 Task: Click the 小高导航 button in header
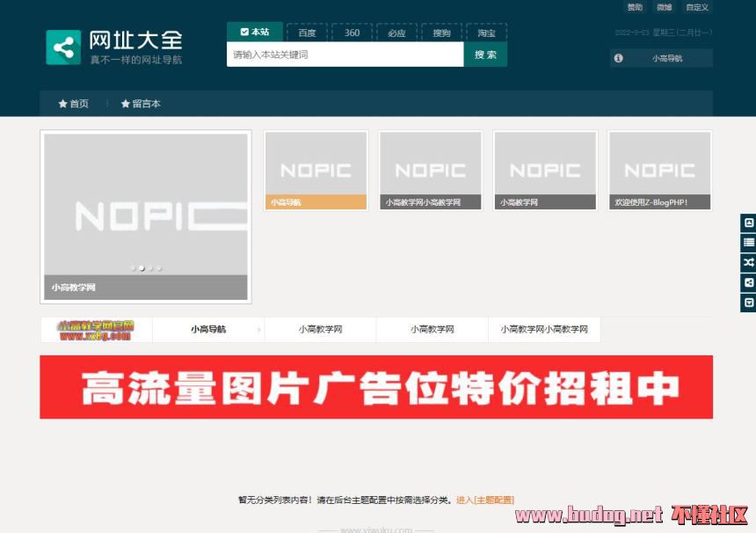[x=661, y=58]
